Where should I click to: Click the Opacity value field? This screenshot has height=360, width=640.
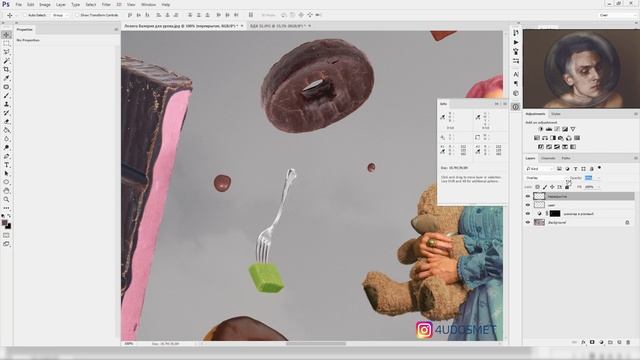[588, 178]
